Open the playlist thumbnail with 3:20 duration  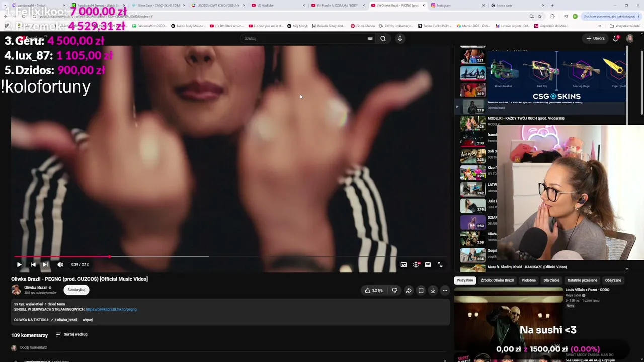pos(473,172)
